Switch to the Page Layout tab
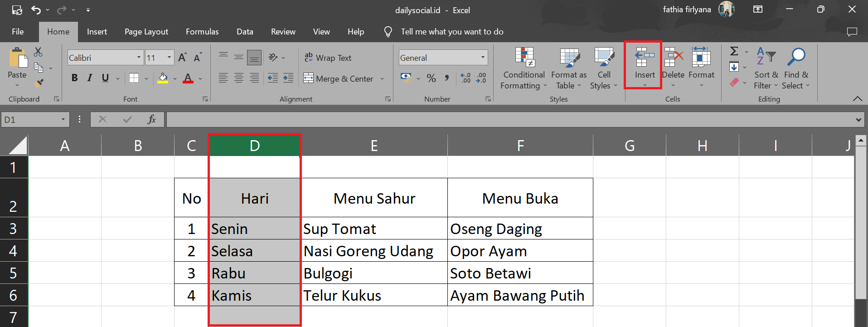Viewport: 868px width, 327px height. tap(146, 32)
